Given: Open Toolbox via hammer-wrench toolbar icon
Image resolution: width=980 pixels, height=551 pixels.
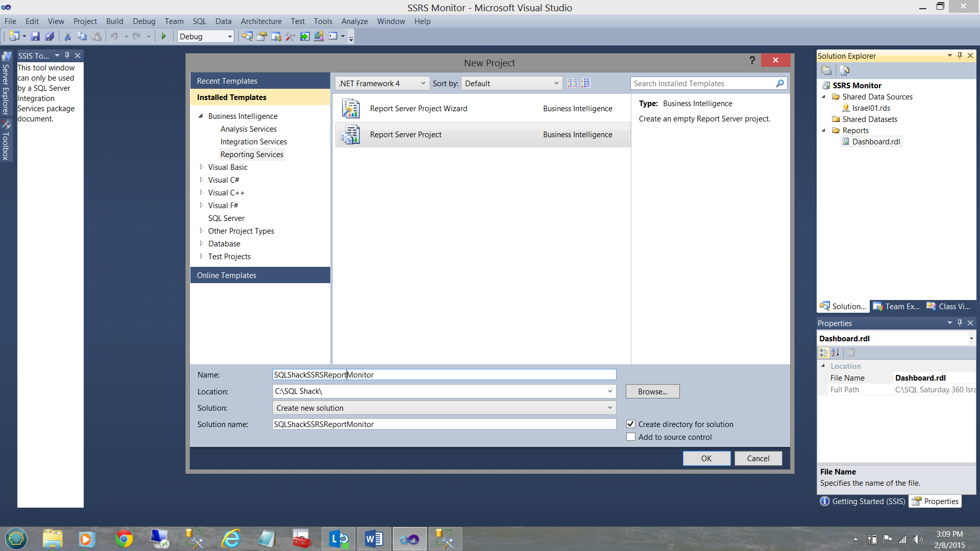Looking at the screenshot, I should click(290, 36).
